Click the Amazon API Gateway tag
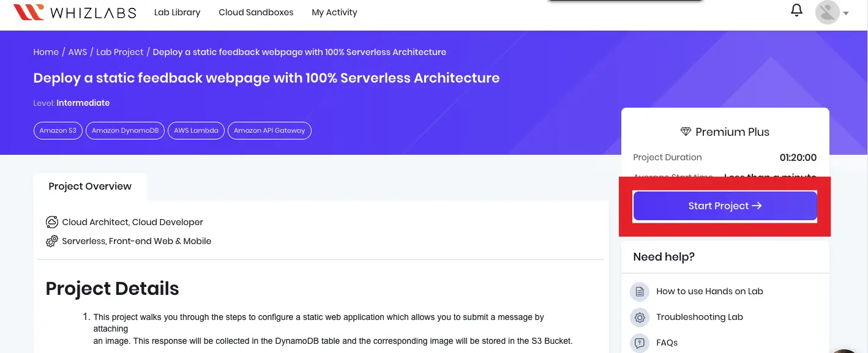Screen dimensions: 868x353 click(269, 130)
